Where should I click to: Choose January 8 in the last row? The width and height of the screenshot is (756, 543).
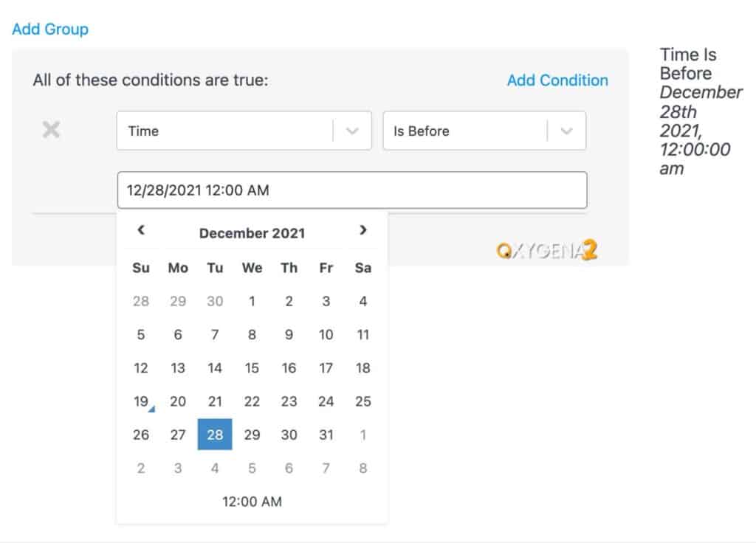point(362,468)
